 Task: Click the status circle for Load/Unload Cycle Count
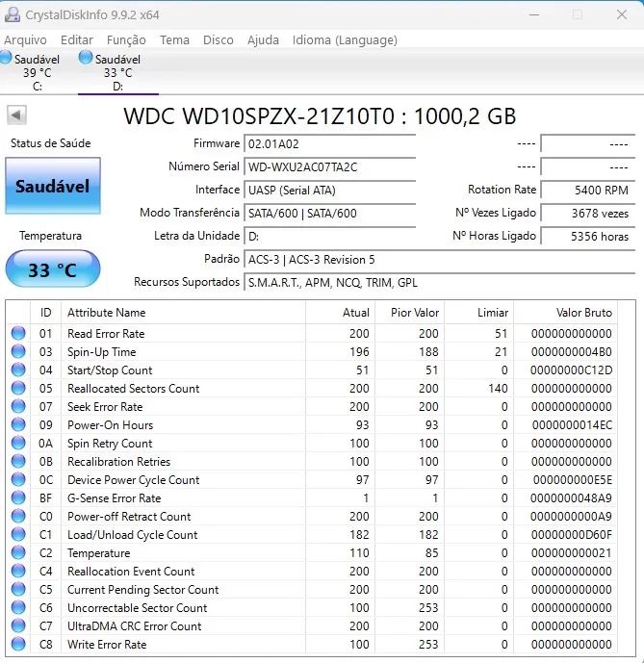18,534
